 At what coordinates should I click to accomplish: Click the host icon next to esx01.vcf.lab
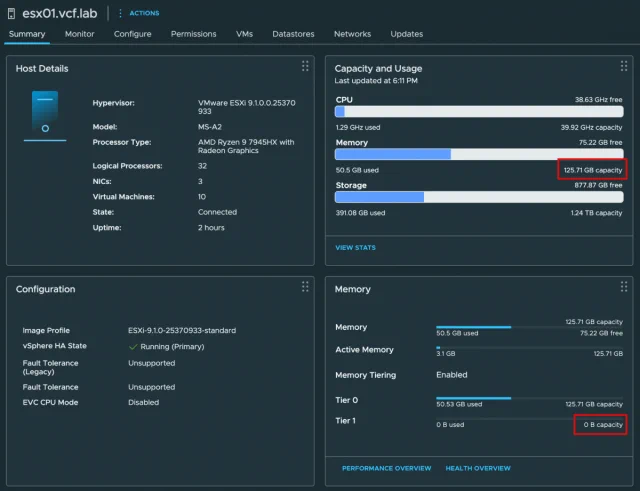click(x=11, y=13)
